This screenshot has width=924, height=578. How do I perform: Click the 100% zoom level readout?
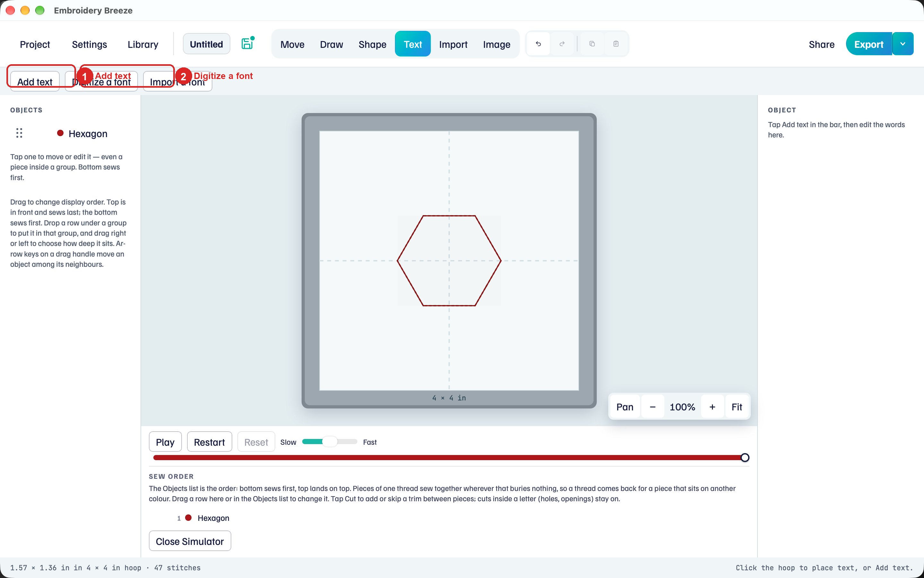[682, 407]
